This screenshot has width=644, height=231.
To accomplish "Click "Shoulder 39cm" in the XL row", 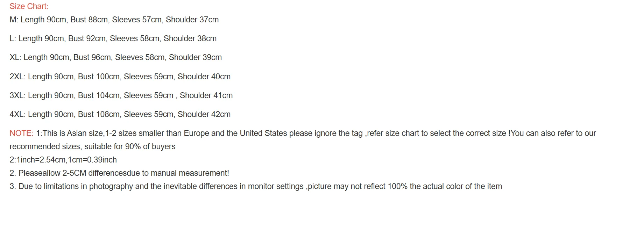I will [x=195, y=57].
